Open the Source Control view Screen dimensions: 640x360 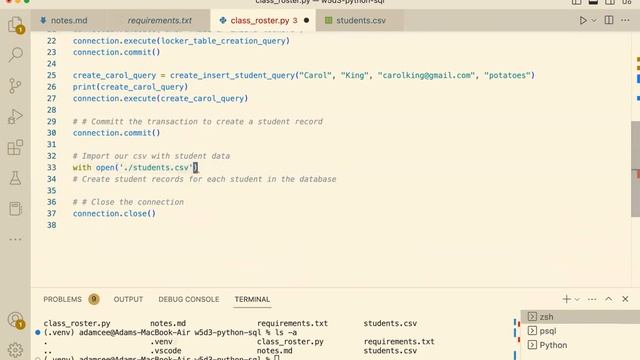[x=16, y=86]
